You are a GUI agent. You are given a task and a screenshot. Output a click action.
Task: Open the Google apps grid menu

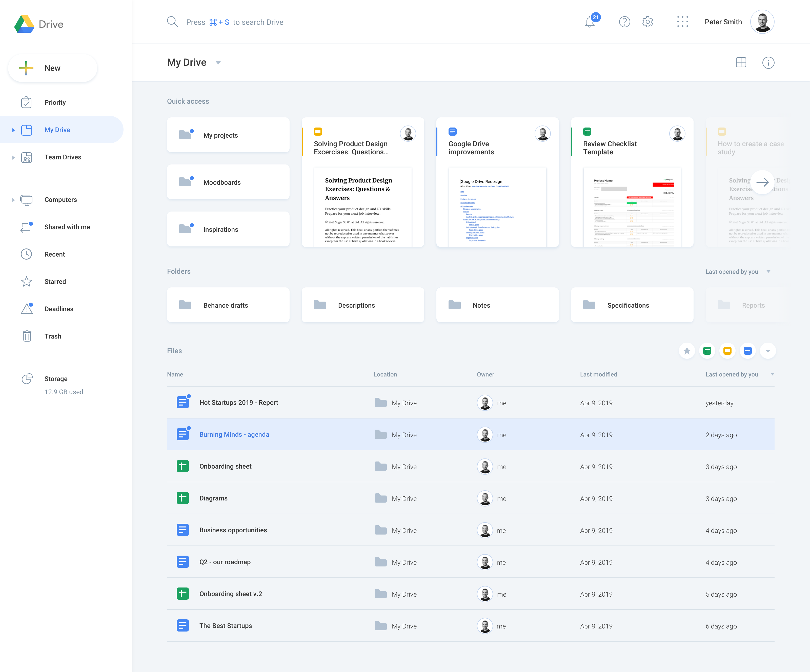683,22
